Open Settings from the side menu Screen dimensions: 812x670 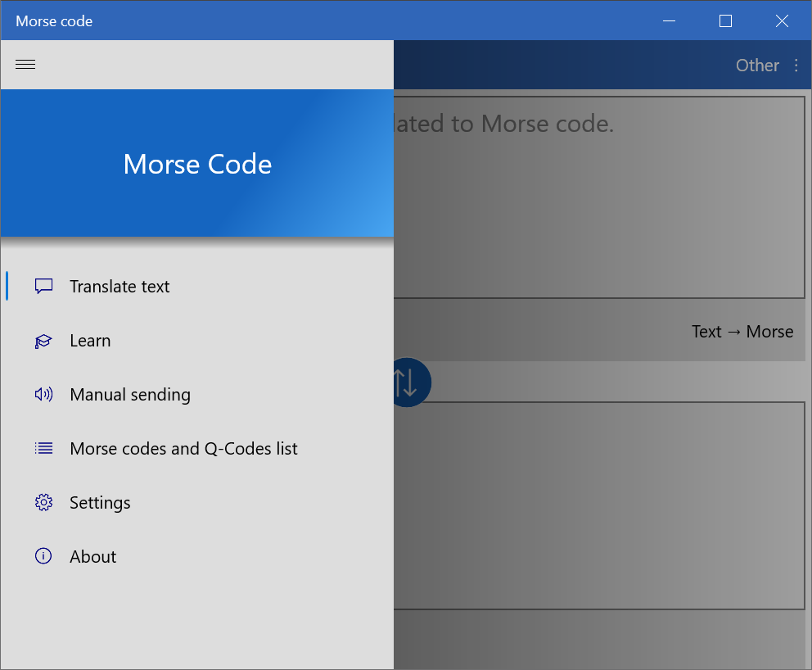tap(196, 502)
